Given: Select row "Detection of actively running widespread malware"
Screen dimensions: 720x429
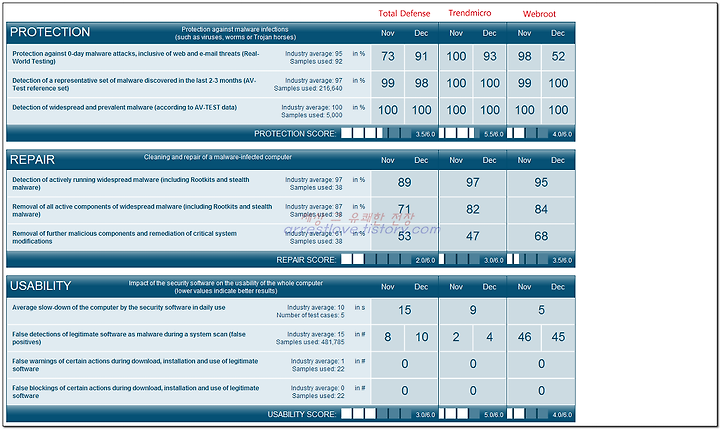Looking at the screenshot, I should tap(291, 183).
